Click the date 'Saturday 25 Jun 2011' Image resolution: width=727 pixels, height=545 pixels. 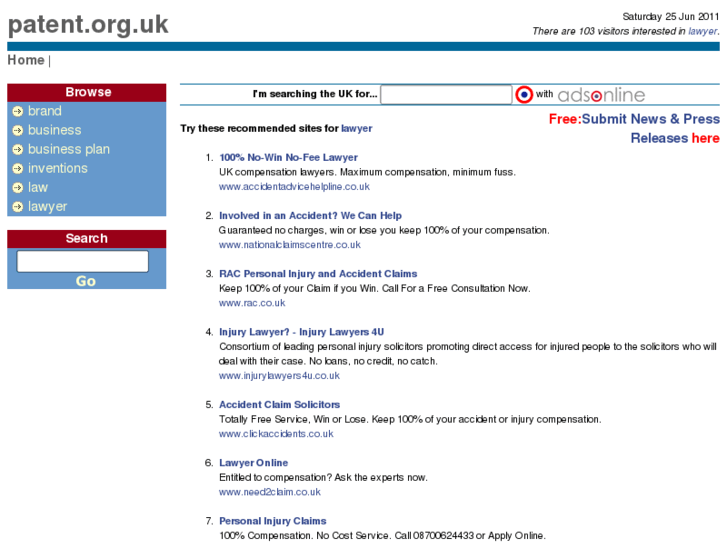[x=670, y=17]
